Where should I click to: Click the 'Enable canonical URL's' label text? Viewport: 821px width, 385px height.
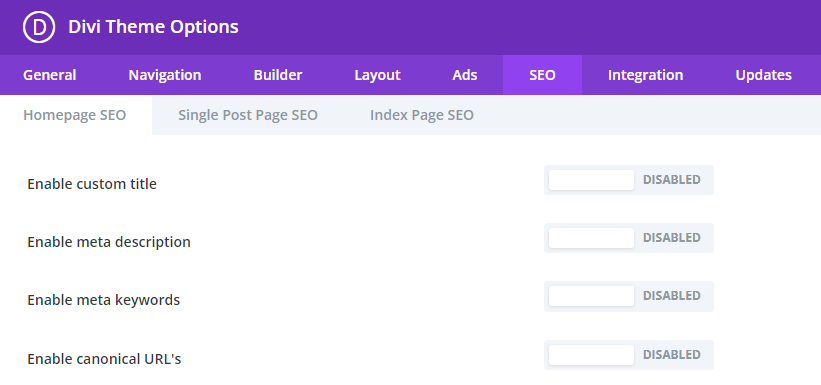coord(104,359)
